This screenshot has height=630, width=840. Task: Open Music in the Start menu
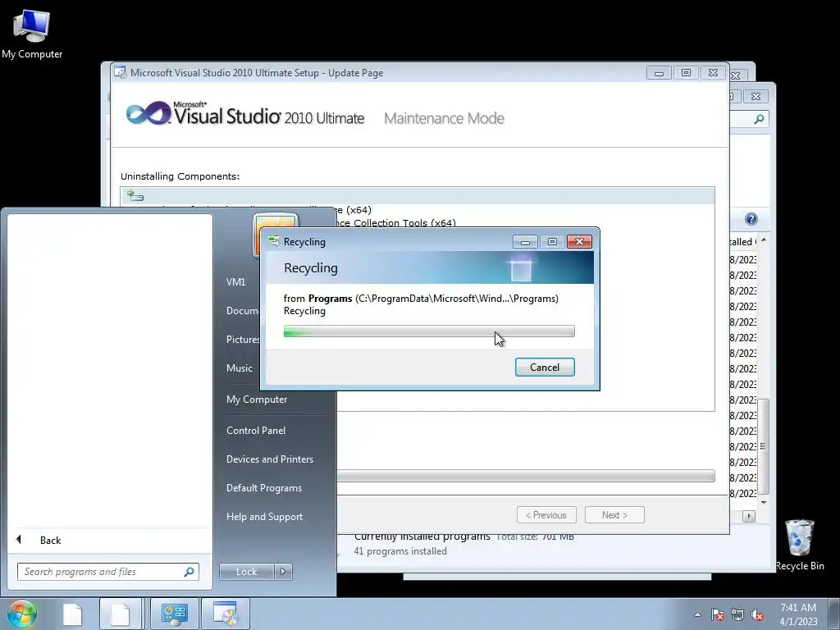click(x=239, y=368)
